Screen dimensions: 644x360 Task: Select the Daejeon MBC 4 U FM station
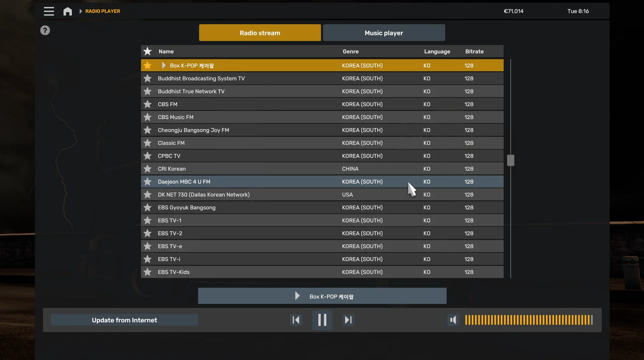pos(184,182)
